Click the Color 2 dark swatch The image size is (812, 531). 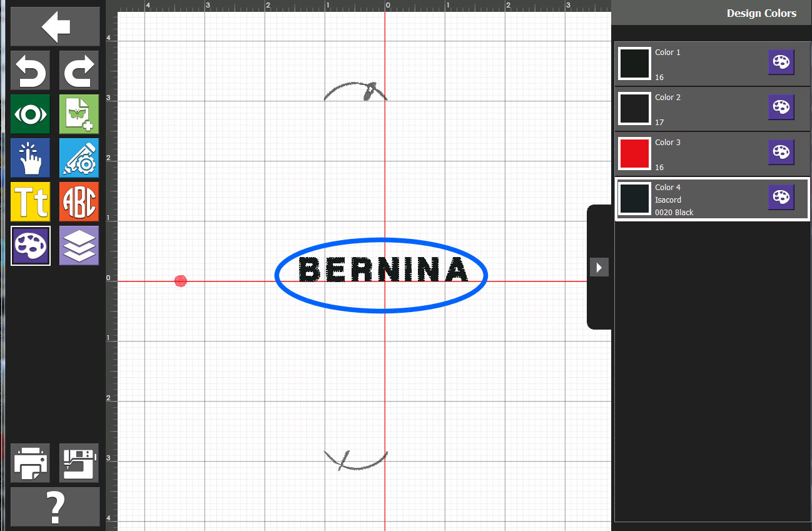634,109
